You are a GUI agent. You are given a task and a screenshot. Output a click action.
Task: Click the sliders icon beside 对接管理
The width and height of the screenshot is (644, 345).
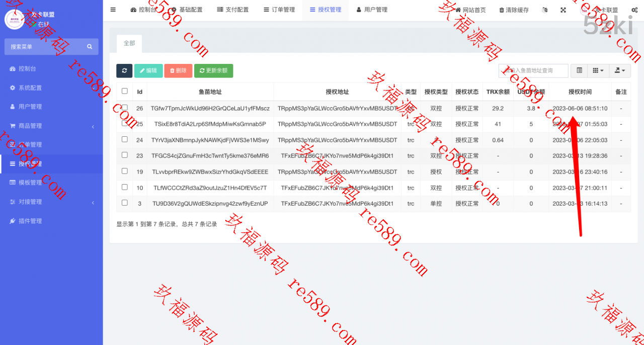tap(13, 202)
